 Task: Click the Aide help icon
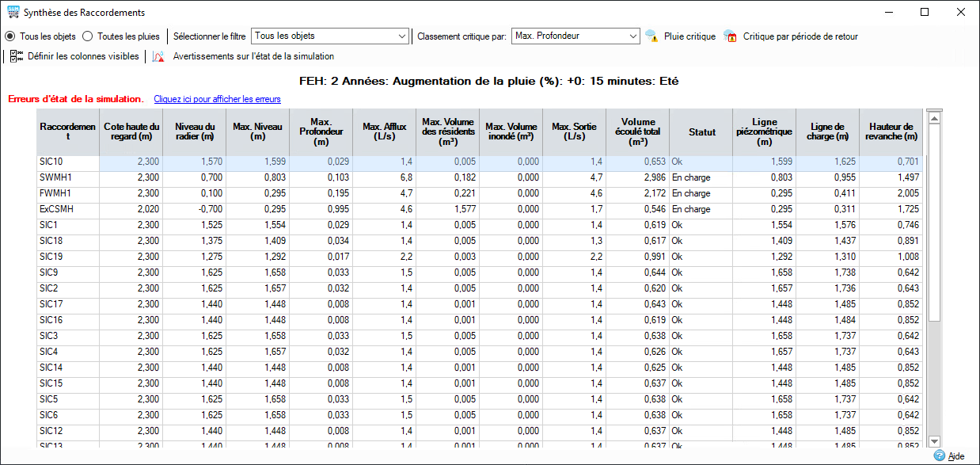(940, 455)
